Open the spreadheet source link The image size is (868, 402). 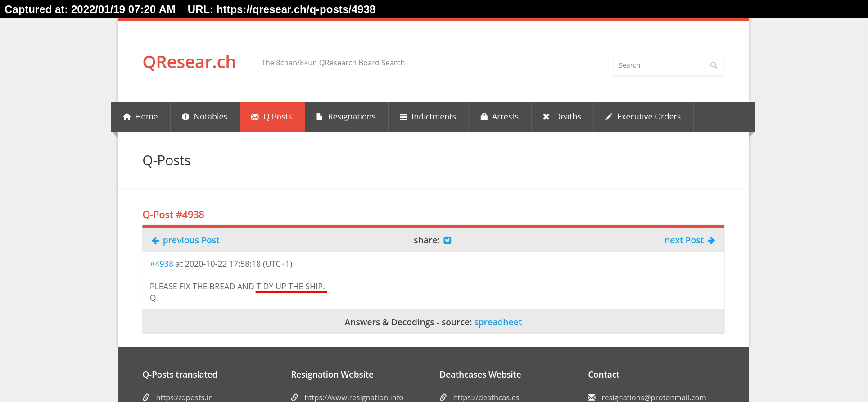(x=498, y=322)
